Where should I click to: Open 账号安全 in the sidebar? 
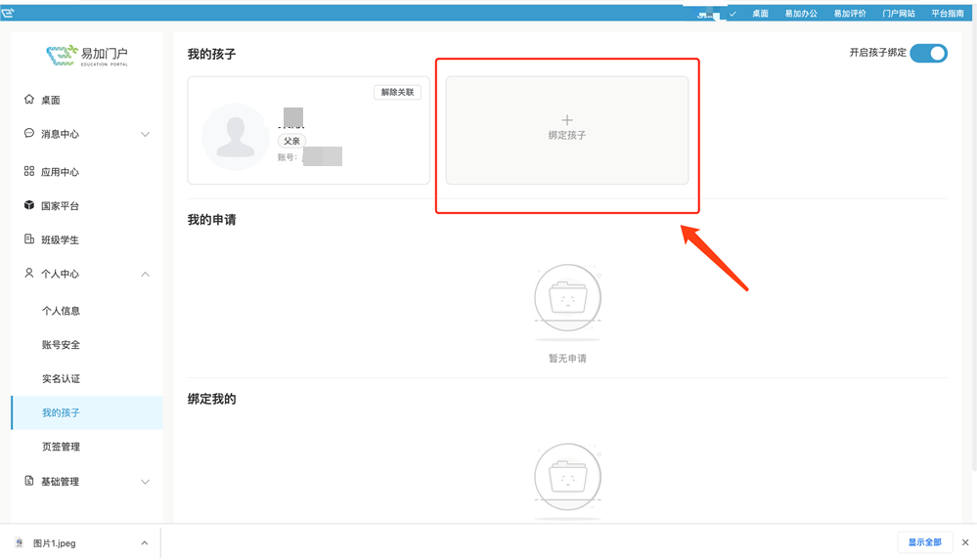[x=61, y=344]
